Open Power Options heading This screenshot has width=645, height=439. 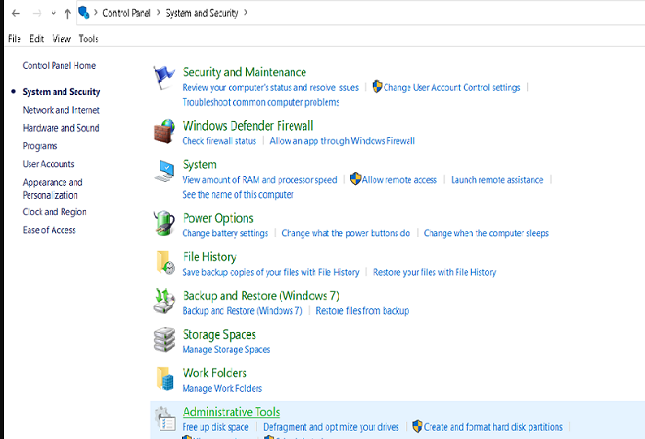pyautogui.click(x=218, y=218)
